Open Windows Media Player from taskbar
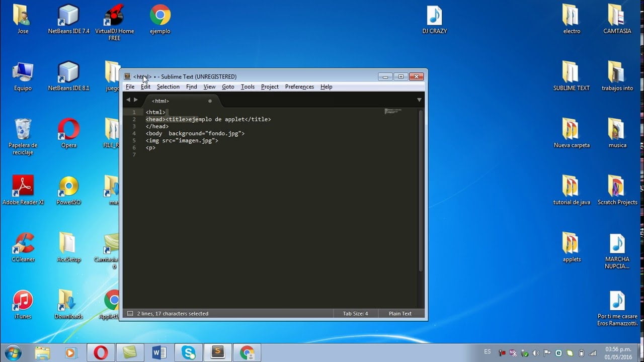The height and width of the screenshot is (362, 644). (72, 352)
